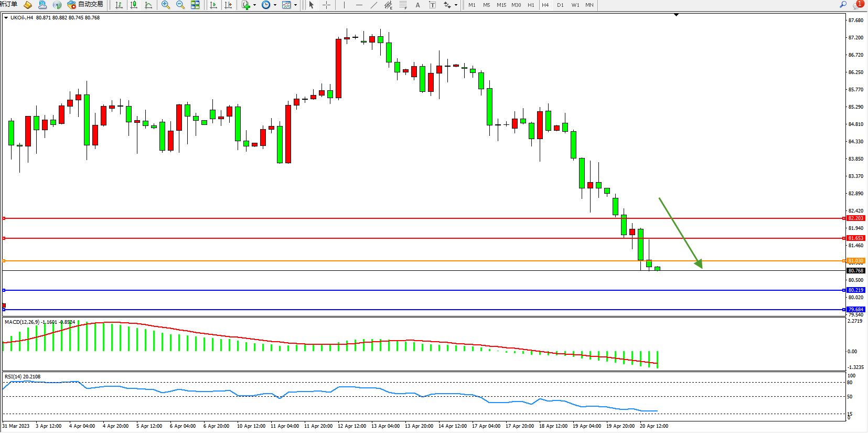Toggle candlestick chart mode
This screenshot has width=868, height=433.
(x=134, y=5)
